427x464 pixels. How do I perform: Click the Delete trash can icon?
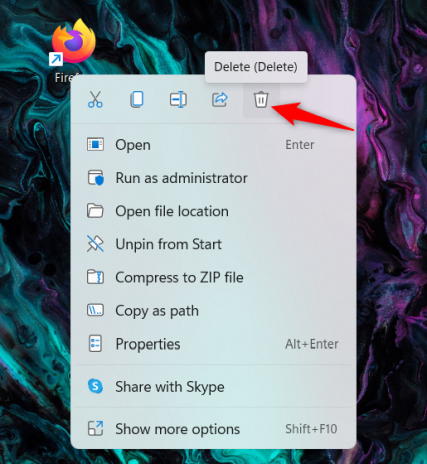click(x=261, y=99)
